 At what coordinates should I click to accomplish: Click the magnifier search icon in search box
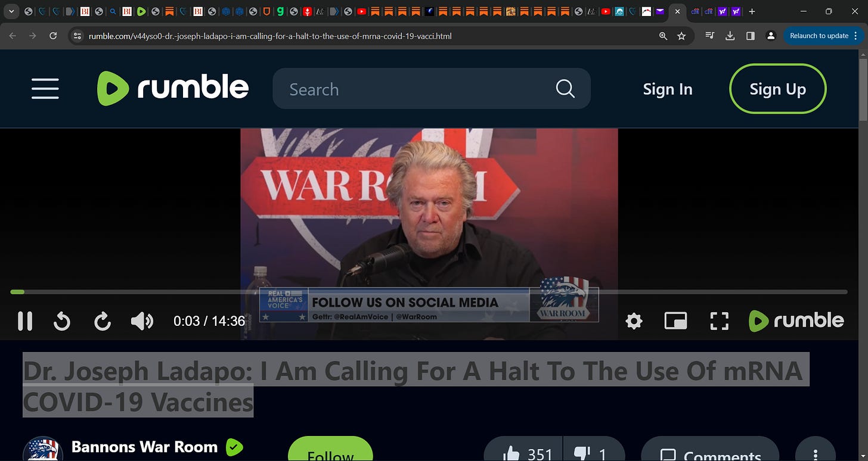tap(565, 89)
